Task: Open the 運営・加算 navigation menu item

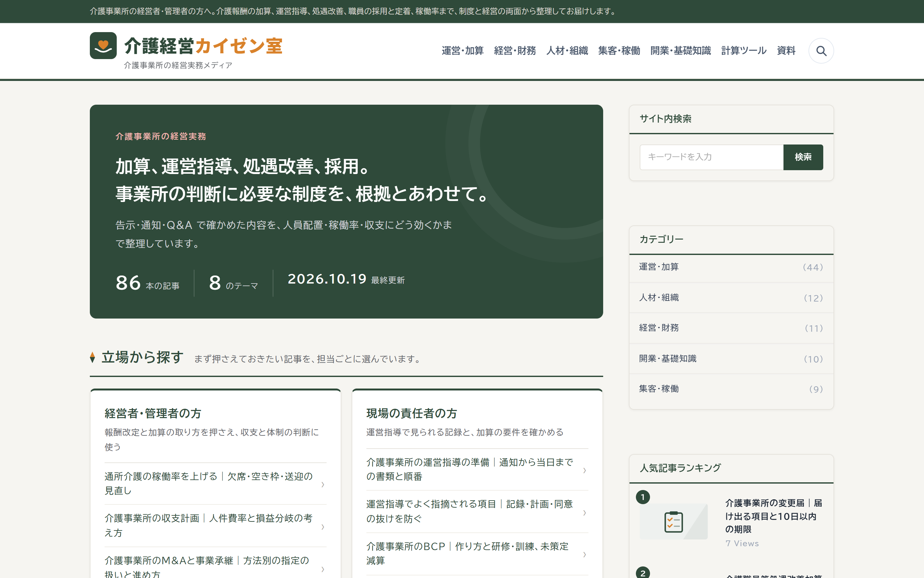Action: click(x=462, y=50)
